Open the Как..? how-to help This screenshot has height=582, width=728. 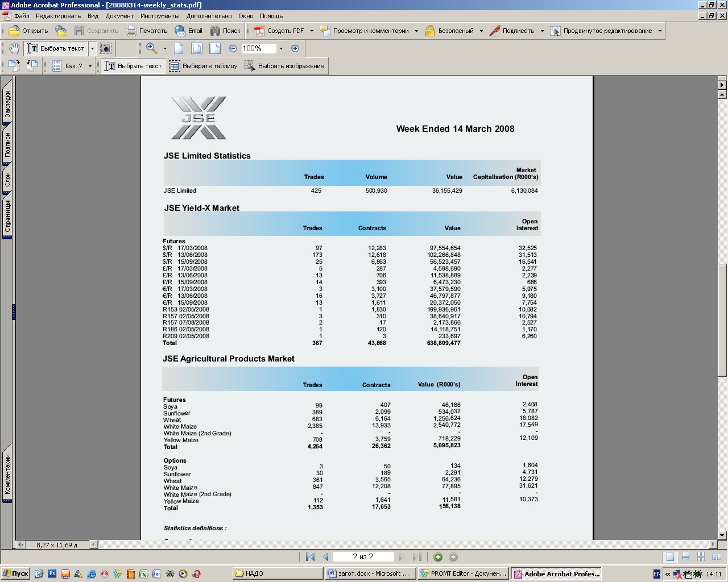click(x=68, y=66)
